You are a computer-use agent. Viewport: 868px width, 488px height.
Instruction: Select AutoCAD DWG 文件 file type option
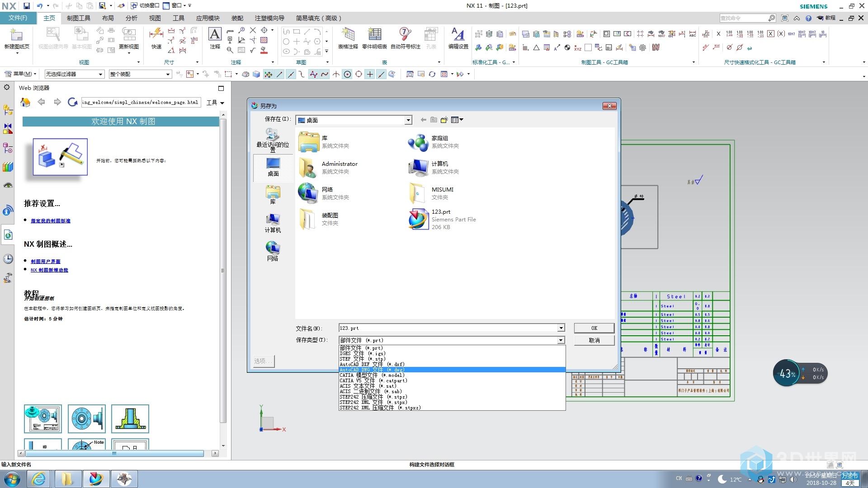372,370
